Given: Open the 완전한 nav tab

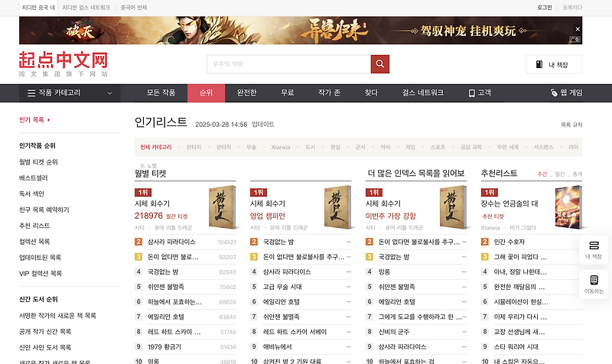Looking at the screenshot, I should coord(246,93).
